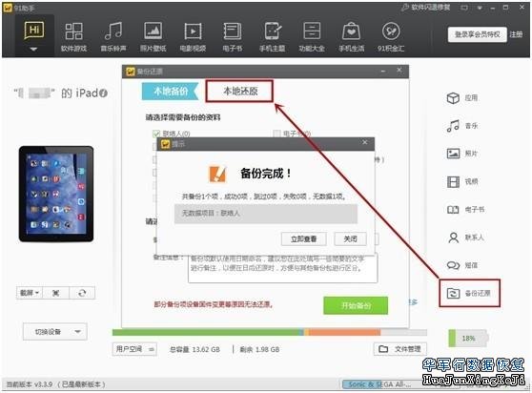This screenshot has height=393, width=532.
Task: Click 剩余 1.98 GB text
Action: (259, 349)
